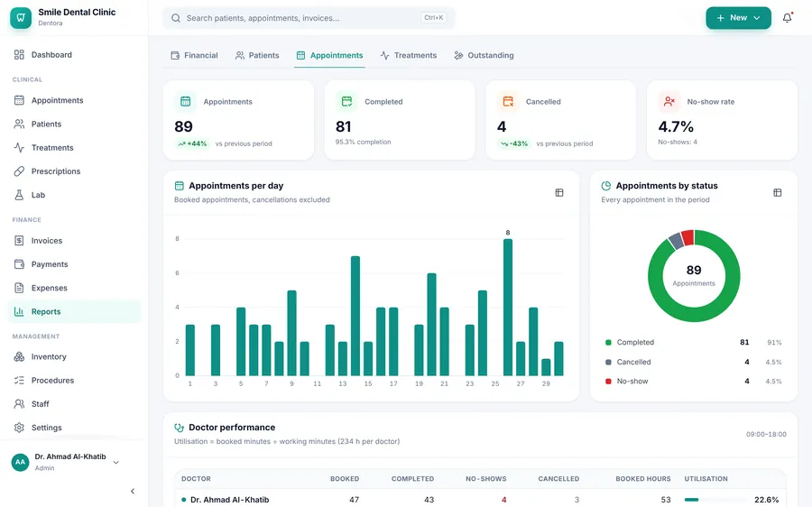Click the Dashboard grid icon in sidebar
Image resolution: width=812 pixels, height=507 pixels.
[x=19, y=54]
